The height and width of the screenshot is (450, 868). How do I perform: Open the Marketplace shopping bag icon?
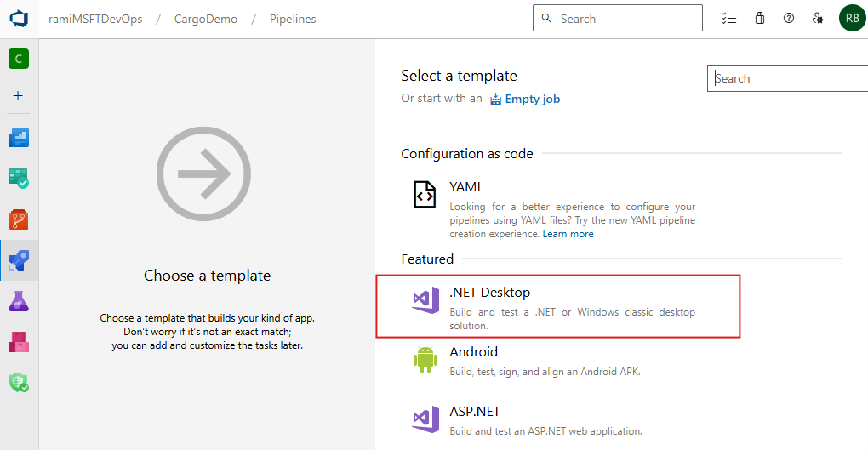[x=759, y=18]
